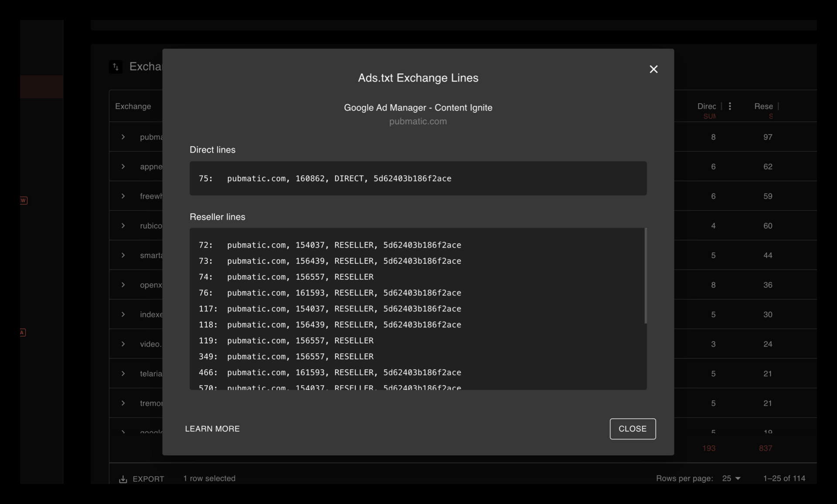The width and height of the screenshot is (837, 504).
Task: Select reseller line 73 text
Action: click(330, 261)
